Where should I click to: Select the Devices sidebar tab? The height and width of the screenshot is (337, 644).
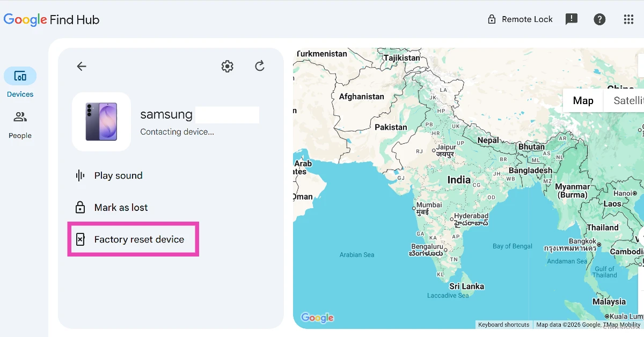coord(20,83)
